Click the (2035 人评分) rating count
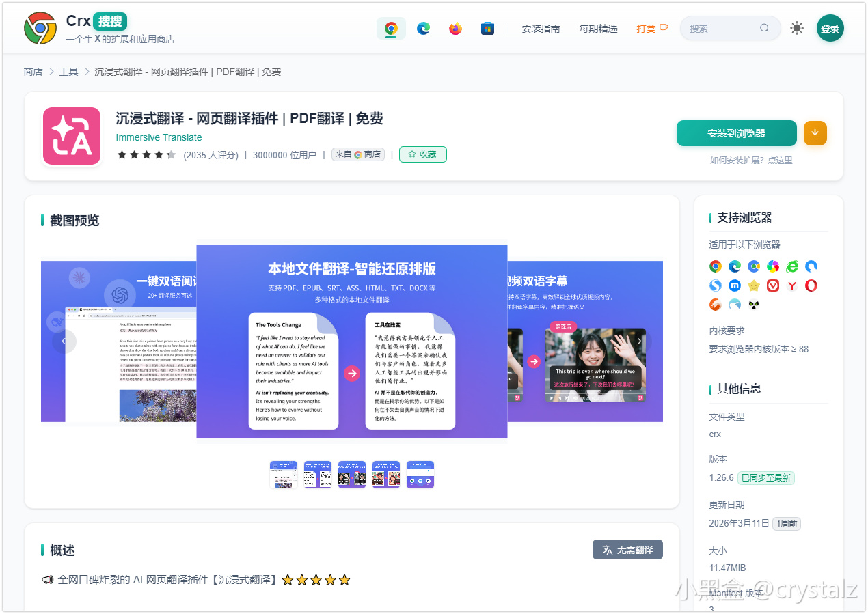 point(211,155)
